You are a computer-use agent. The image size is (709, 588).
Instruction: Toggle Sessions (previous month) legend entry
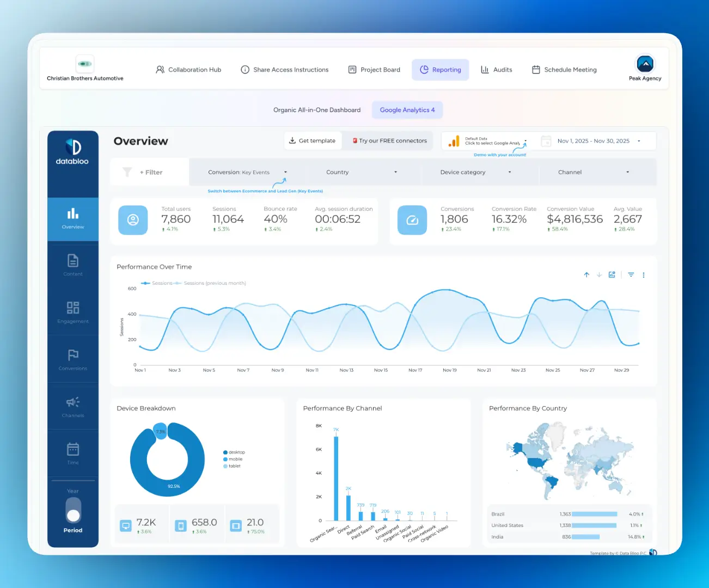[211, 283]
